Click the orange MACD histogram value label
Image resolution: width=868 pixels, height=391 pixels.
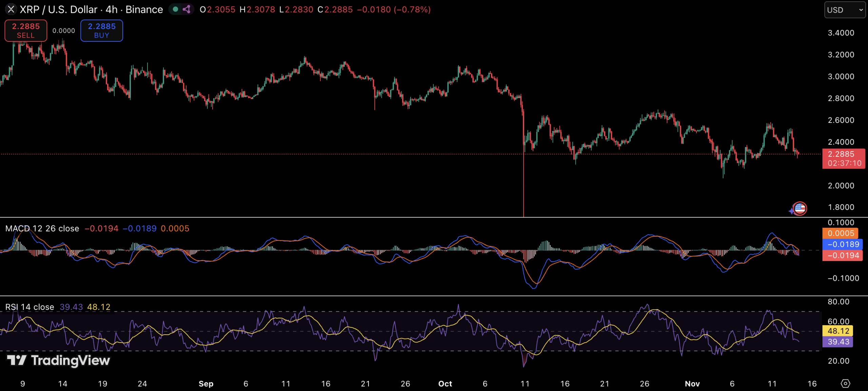[841, 233]
